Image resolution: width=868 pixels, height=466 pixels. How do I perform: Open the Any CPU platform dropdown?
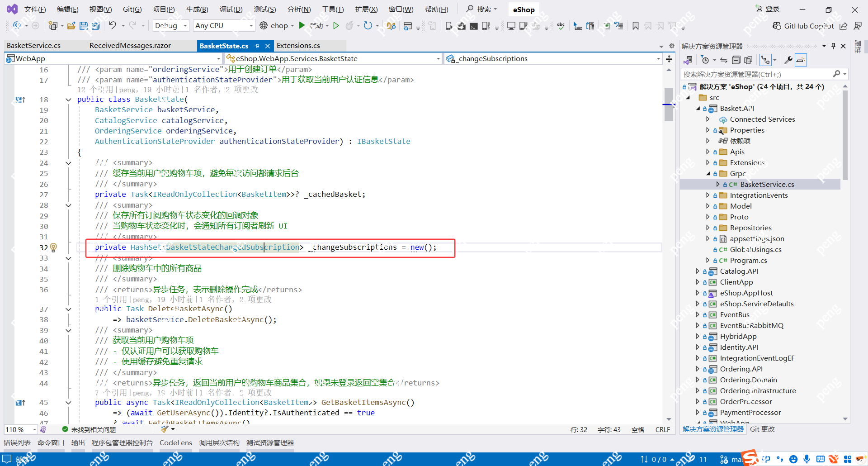[223, 25]
